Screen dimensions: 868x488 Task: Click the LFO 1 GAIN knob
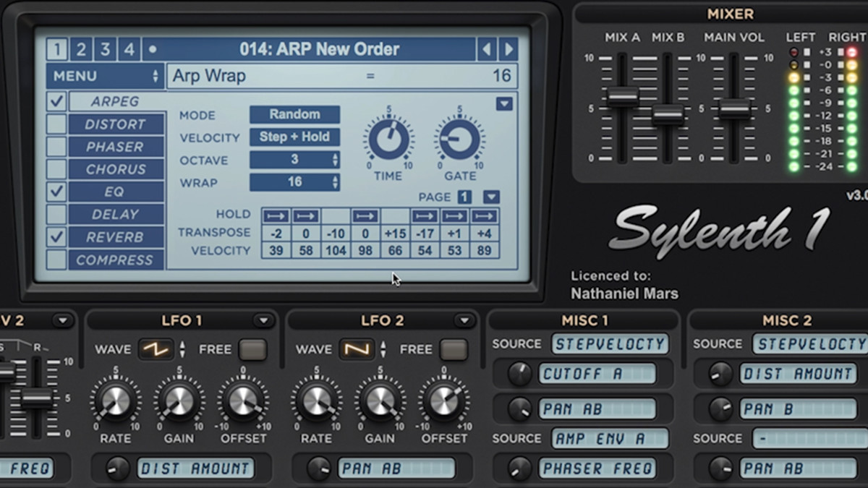pyautogui.click(x=179, y=401)
